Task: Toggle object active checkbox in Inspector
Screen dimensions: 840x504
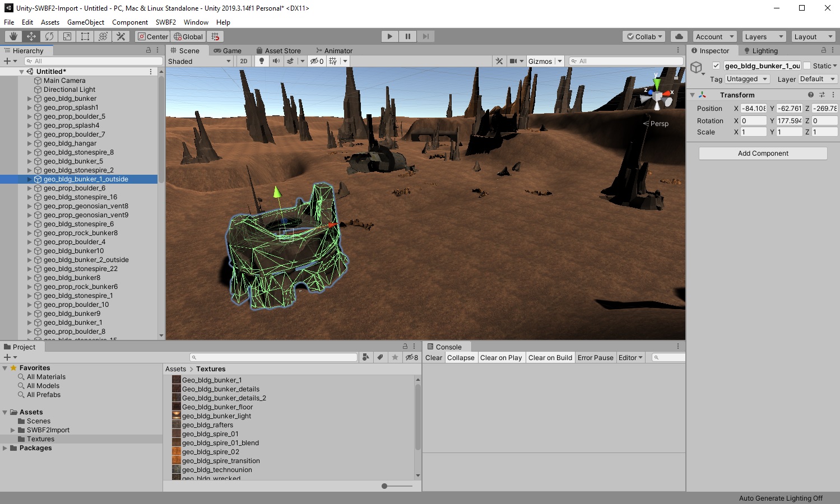Action: (x=716, y=66)
